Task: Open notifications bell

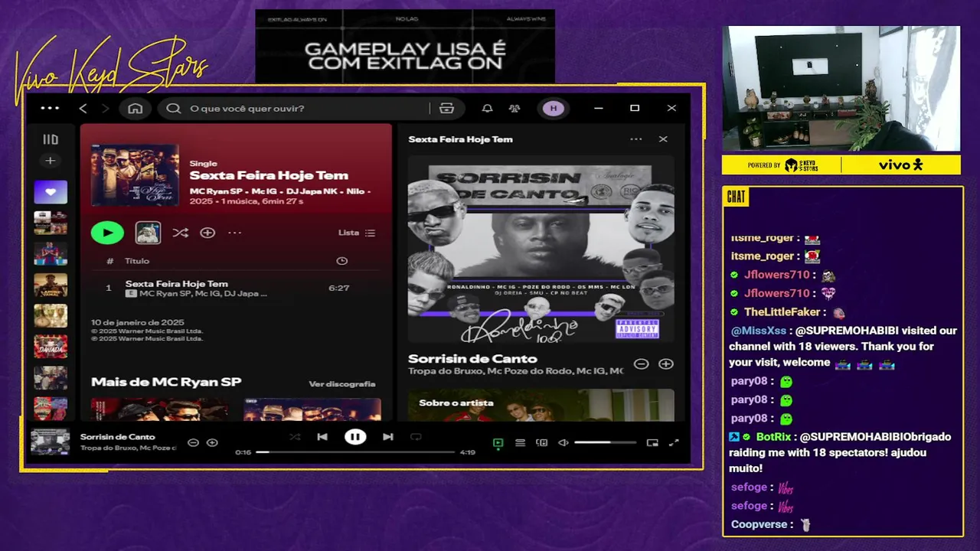Action: point(487,109)
